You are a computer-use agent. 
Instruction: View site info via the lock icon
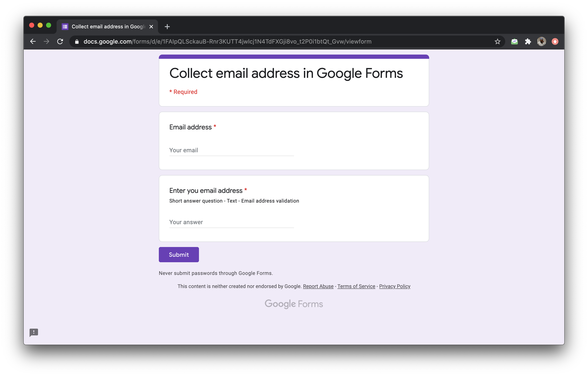coord(77,42)
